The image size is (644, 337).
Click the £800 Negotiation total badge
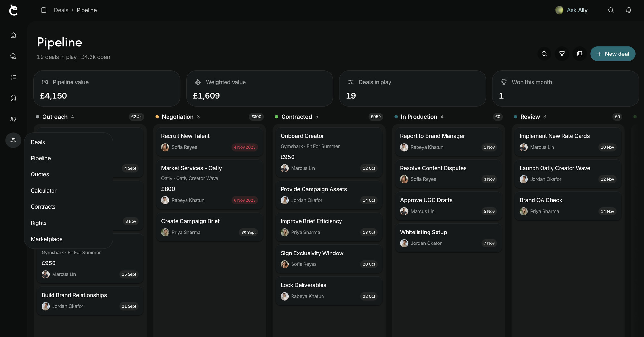pyautogui.click(x=256, y=117)
